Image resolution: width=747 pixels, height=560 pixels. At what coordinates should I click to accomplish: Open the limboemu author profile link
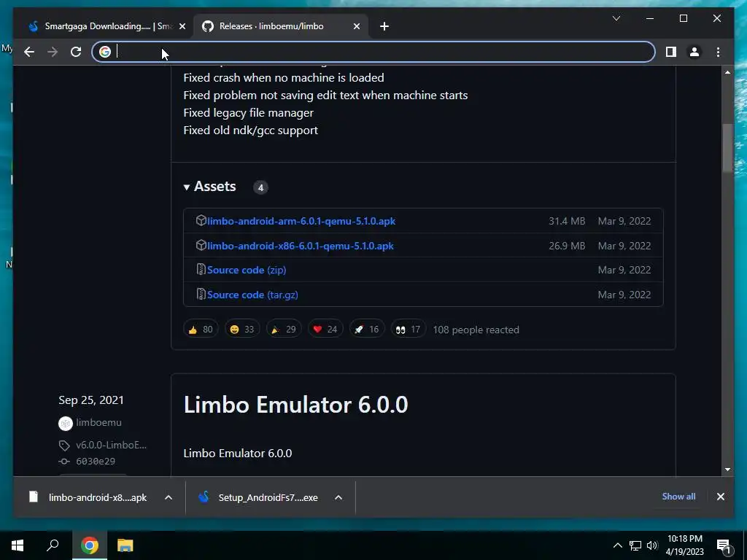[98, 422]
